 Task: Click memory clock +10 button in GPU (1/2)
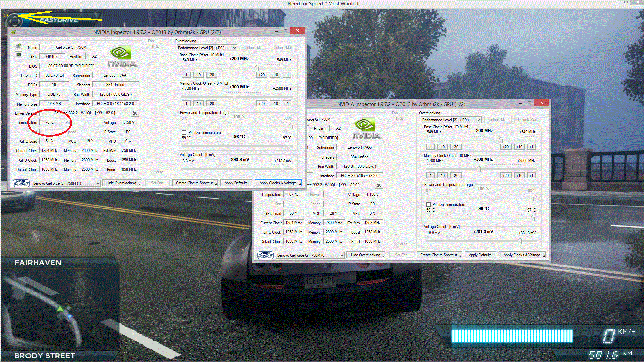(519, 176)
